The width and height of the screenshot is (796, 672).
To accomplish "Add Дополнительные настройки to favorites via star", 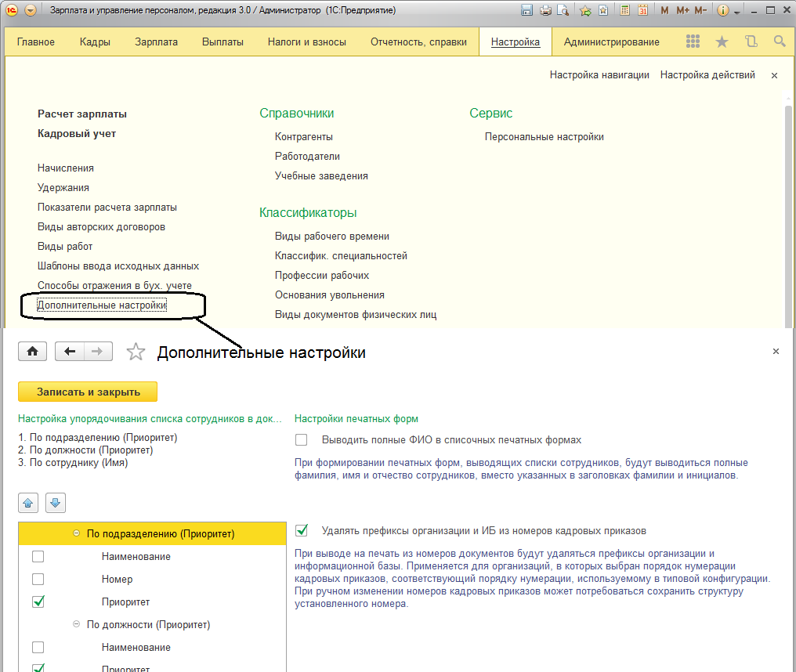I will pyautogui.click(x=136, y=352).
